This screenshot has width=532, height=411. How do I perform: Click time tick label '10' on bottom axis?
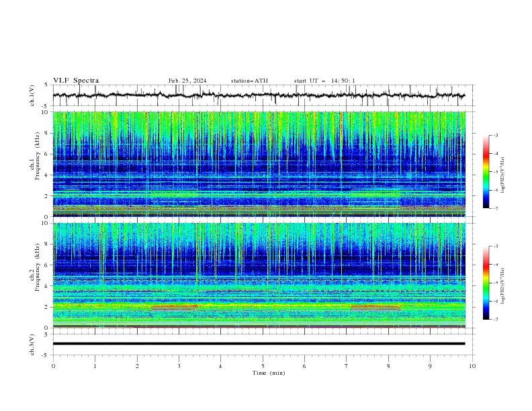click(472, 366)
